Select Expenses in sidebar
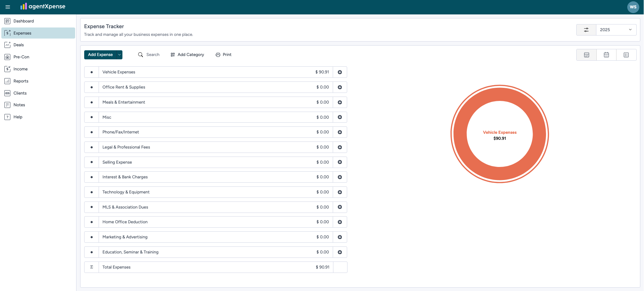The image size is (644, 291). [38, 33]
